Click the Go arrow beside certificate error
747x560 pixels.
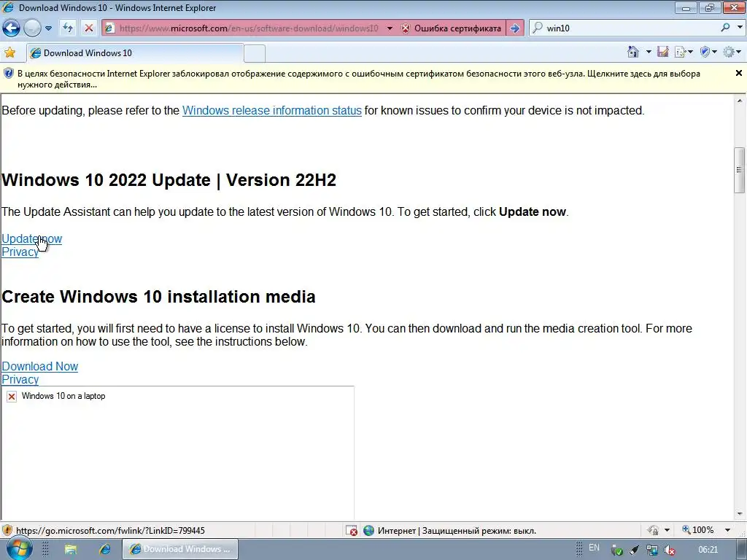coord(514,28)
